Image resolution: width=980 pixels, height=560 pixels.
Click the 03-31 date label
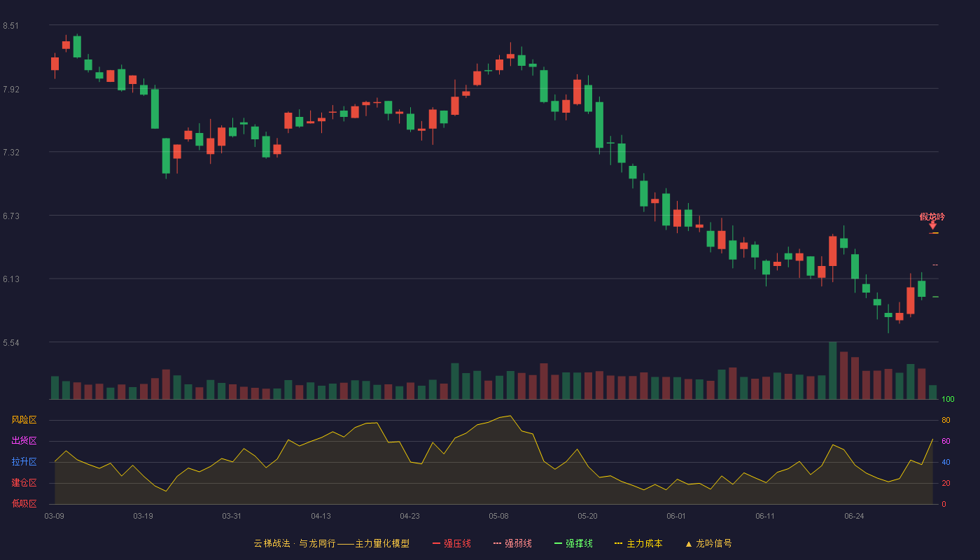point(232,516)
